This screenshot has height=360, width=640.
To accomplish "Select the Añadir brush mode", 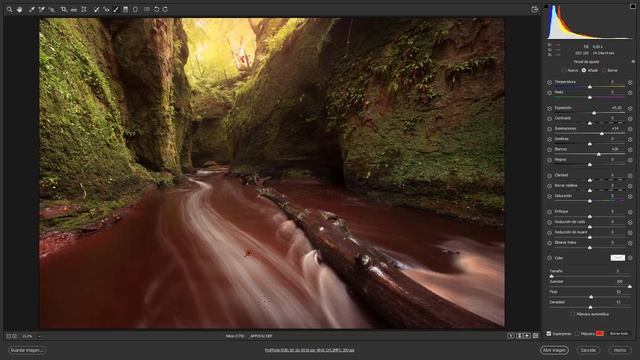I will 584,71.
